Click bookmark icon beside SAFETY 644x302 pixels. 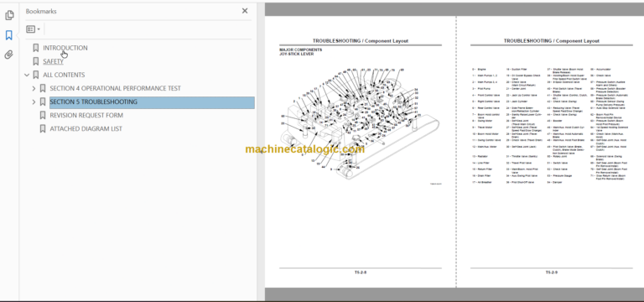[x=36, y=61]
